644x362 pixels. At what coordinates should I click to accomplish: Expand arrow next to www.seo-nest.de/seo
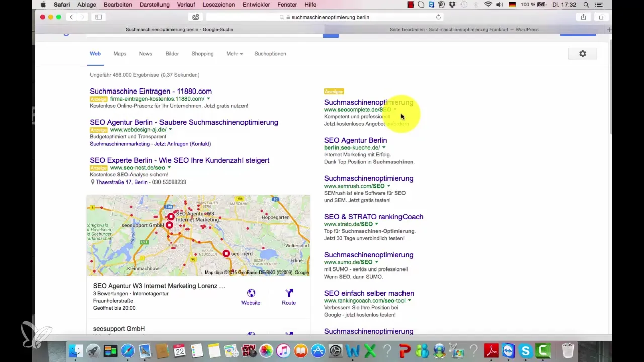coord(169,168)
